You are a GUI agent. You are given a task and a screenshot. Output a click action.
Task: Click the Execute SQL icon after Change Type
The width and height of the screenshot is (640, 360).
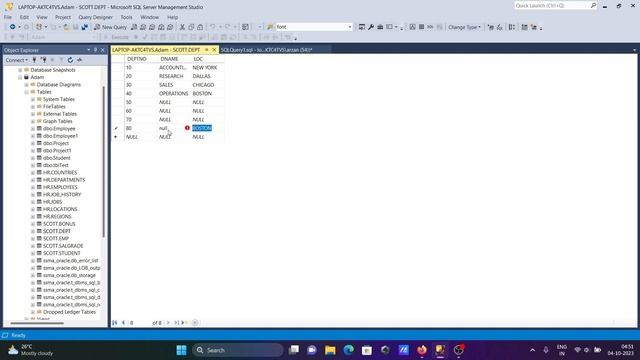pos(491,27)
